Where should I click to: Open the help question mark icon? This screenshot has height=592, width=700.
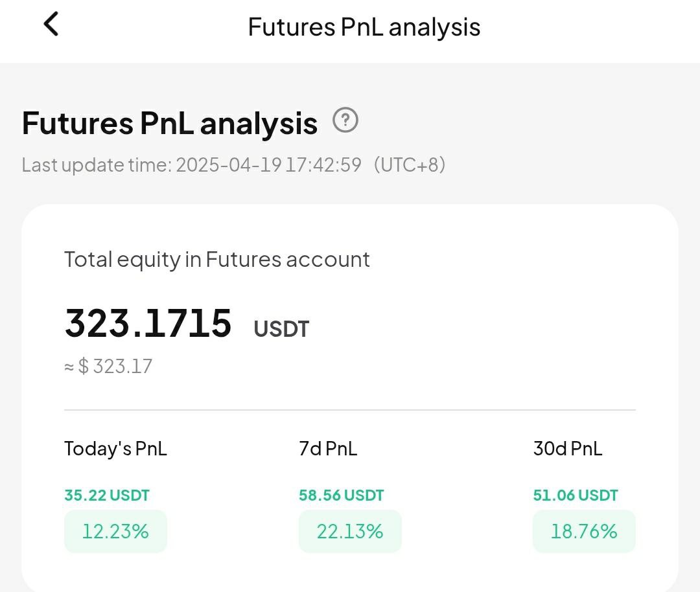345,120
